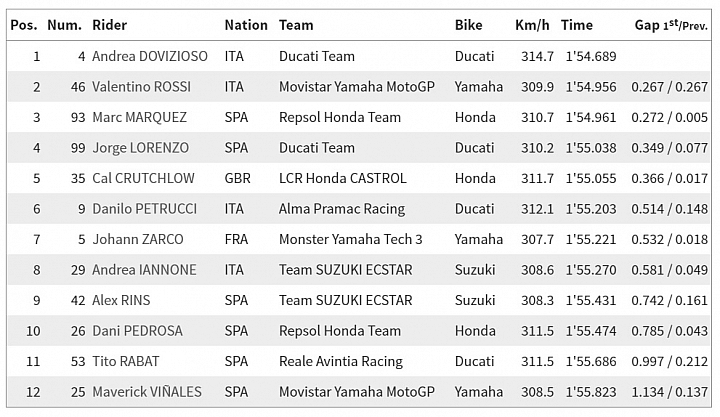
Task: Click the Gap 1st/Prev. column header
Action: (671, 25)
